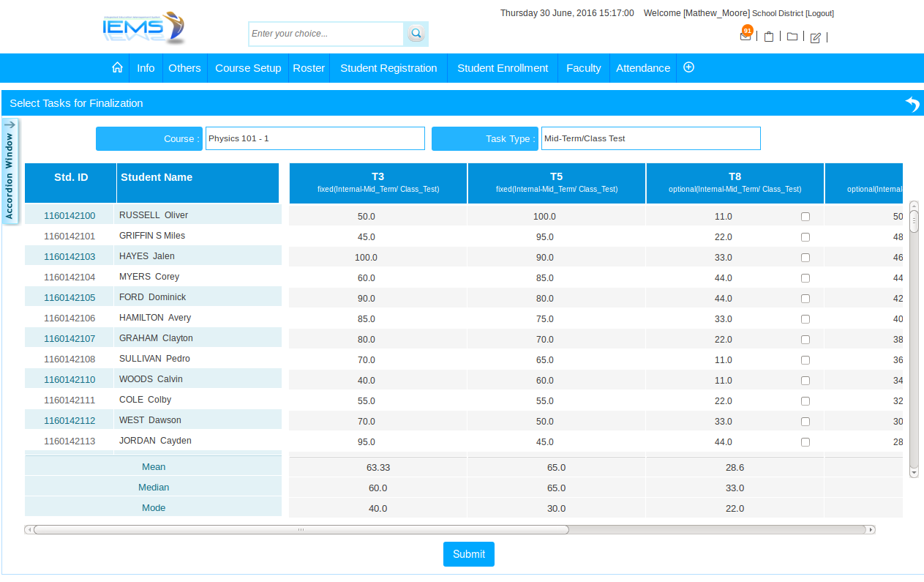Click the name RUSSELL Oliver
Viewport: 924px width, 582px height.
(154, 215)
